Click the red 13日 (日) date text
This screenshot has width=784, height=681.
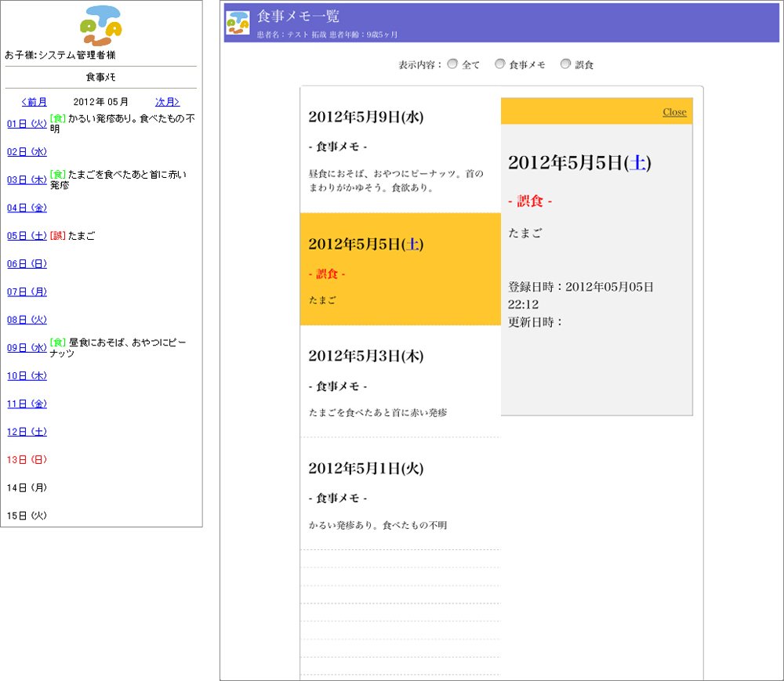click(27, 459)
